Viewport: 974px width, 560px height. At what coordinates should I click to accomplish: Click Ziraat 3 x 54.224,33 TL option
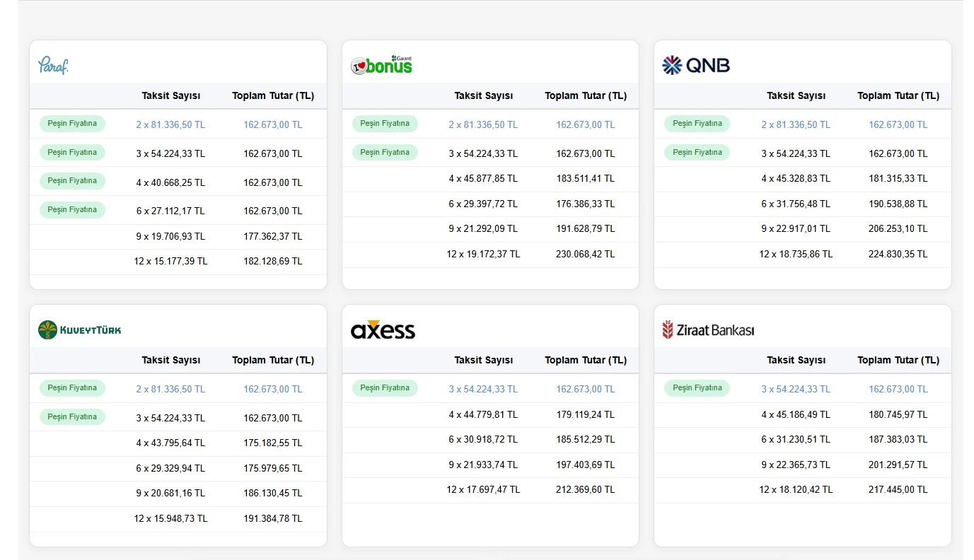[x=796, y=389]
